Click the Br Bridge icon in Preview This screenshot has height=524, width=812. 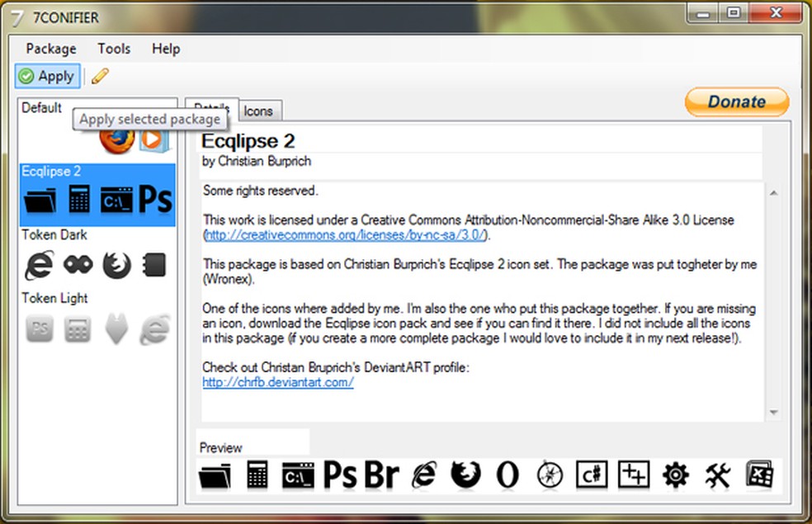tap(382, 474)
